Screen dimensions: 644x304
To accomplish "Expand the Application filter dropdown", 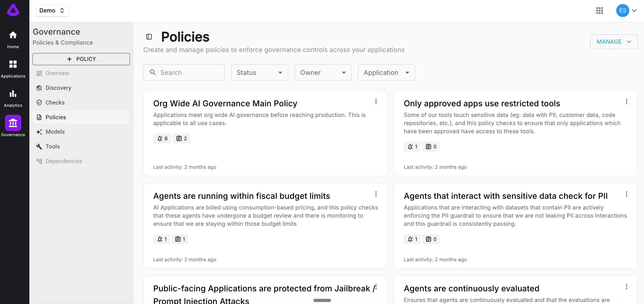I will pos(386,73).
